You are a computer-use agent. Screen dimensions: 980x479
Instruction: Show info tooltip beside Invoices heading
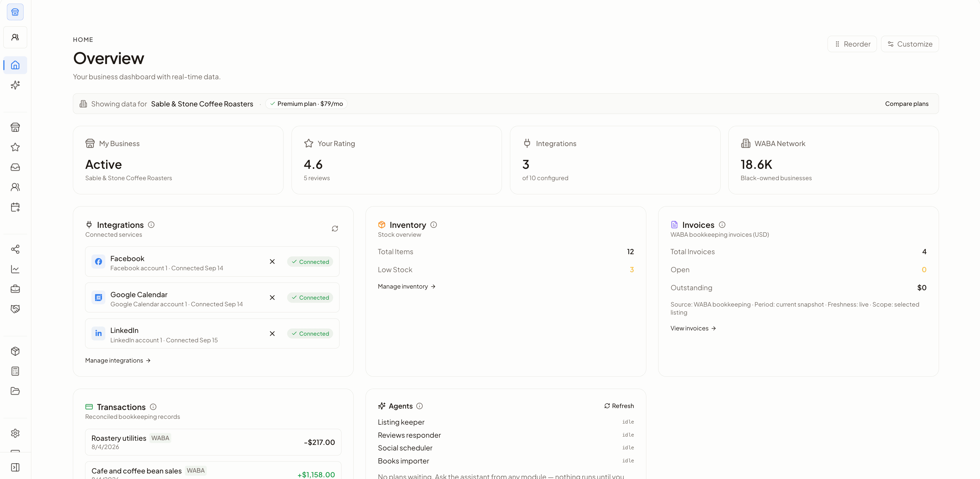[722, 225]
